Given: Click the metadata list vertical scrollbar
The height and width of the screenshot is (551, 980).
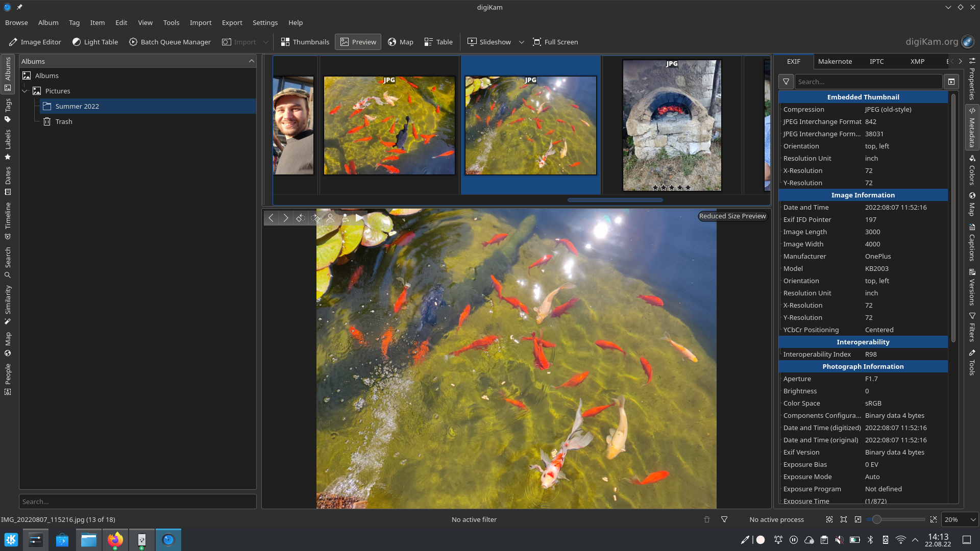Looking at the screenshot, I should point(953,218).
